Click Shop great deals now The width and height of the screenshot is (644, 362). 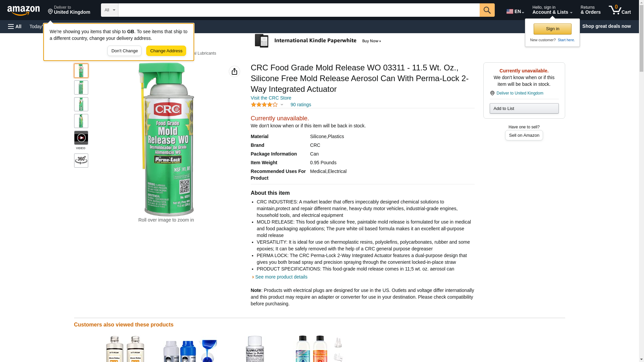606,26
